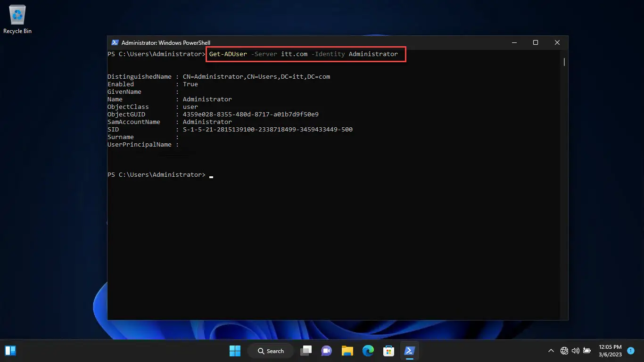Click the GivenName label
This screenshot has height=362, width=644.
click(x=124, y=92)
